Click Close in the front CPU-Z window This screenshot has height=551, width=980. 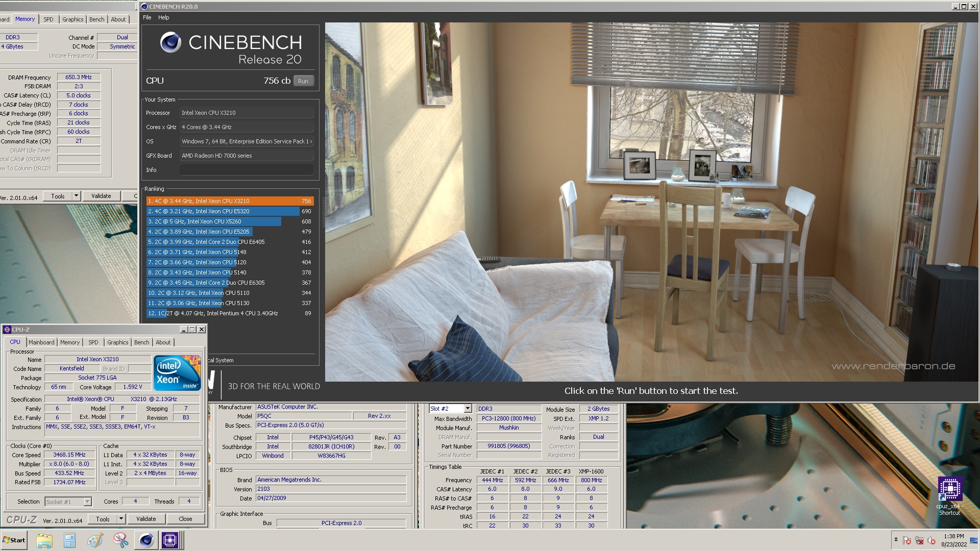[x=185, y=519]
